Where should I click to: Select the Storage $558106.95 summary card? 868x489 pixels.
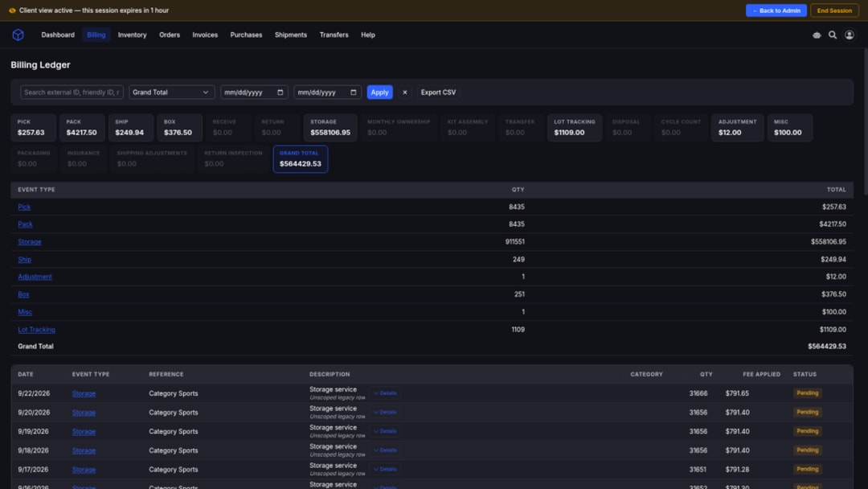click(330, 127)
